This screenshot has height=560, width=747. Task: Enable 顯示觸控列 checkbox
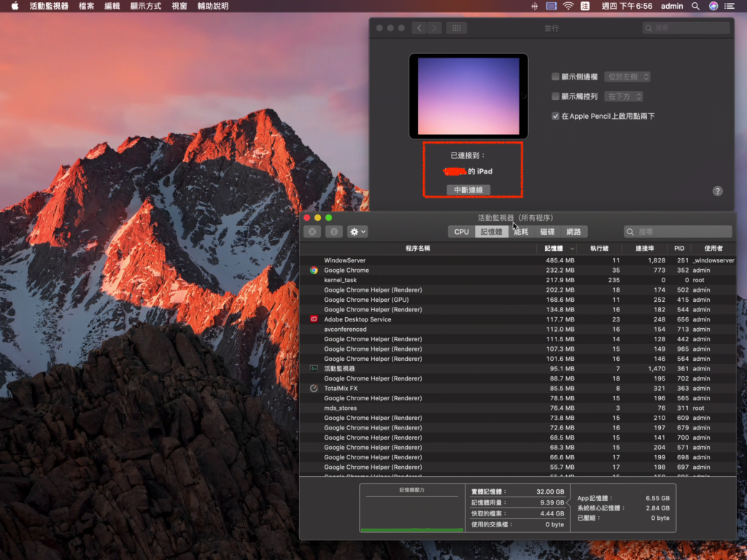tap(555, 96)
